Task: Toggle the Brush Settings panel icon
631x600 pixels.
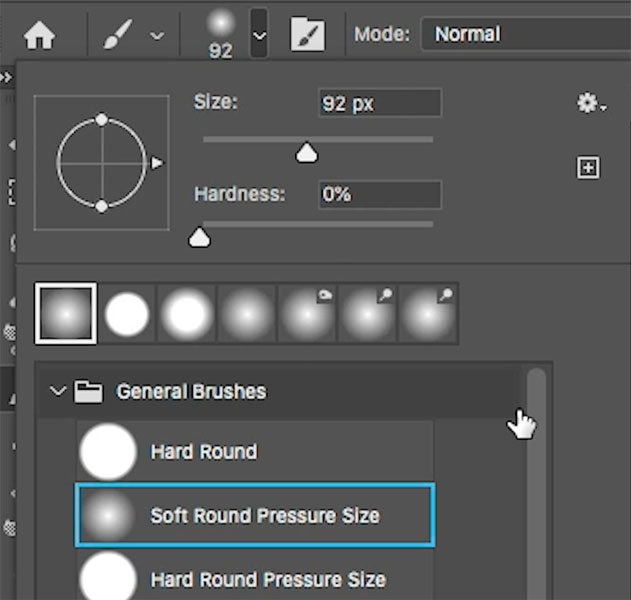Action: 308,34
